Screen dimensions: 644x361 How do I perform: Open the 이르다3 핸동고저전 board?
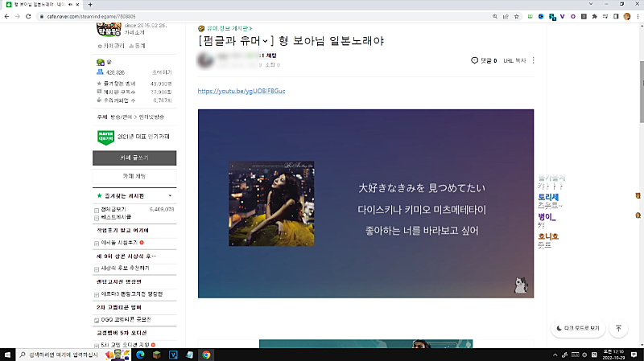(131, 294)
